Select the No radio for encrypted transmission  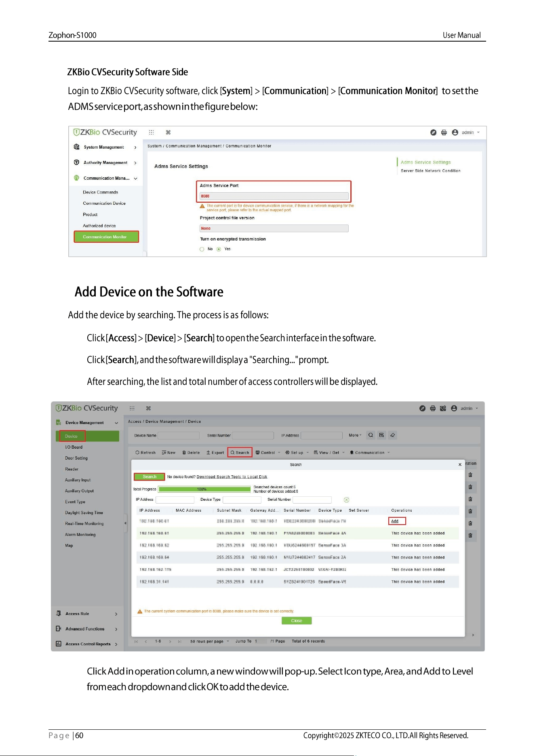point(202,249)
